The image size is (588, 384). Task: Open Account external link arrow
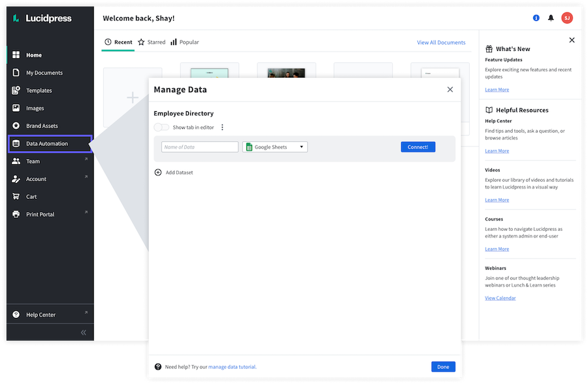point(86,177)
